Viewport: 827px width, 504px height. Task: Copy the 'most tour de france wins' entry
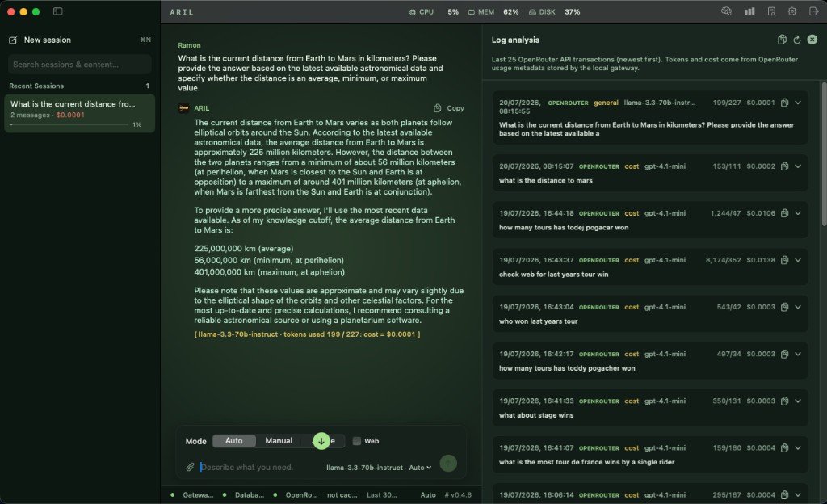pos(785,447)
